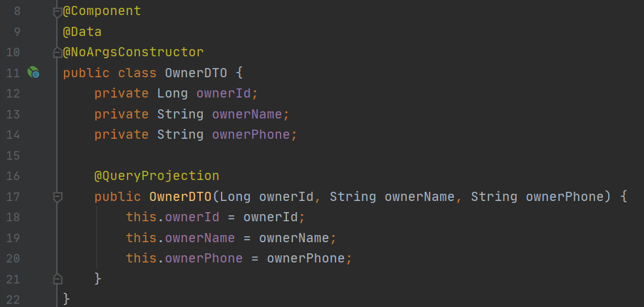Viewport: 644px width, 307px height.
Task: Click the public keyword on line 11
Action: [x=86, y=73]
